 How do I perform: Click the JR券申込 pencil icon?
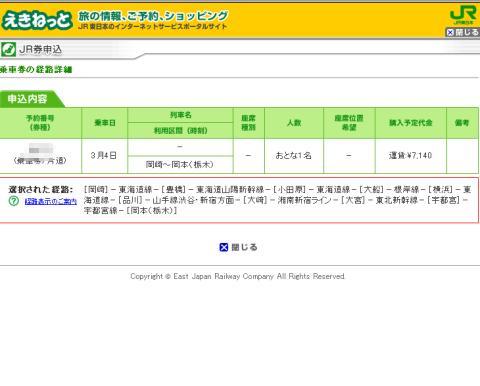tap(8, 49)
